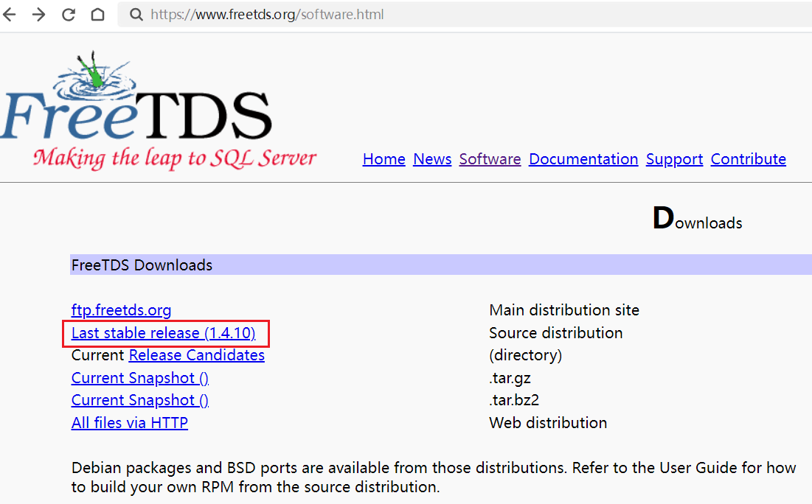Click the (directory) description text
This screenshot has width=812, height=504.
tap(526, 355)
